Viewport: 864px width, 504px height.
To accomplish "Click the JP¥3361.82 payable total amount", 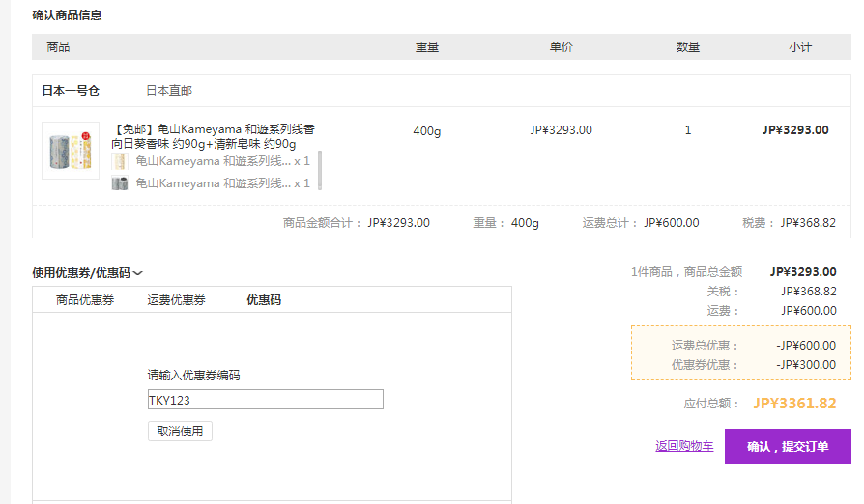I will pos(794,404).
